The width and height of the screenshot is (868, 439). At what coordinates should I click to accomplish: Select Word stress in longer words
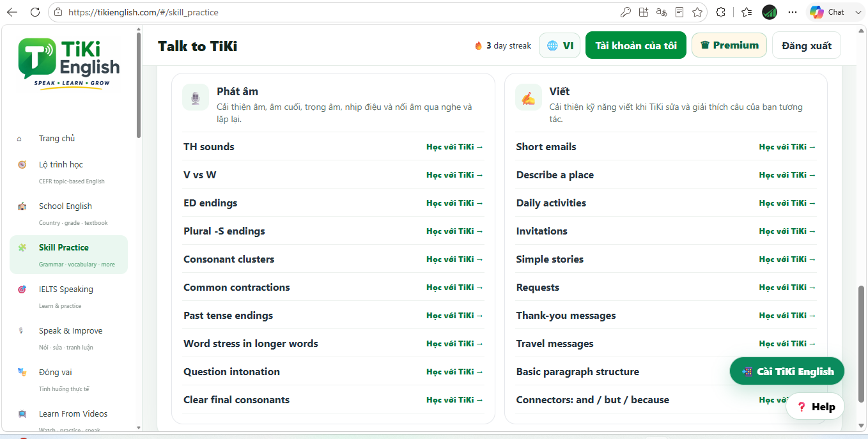click(x=251, y=344)
